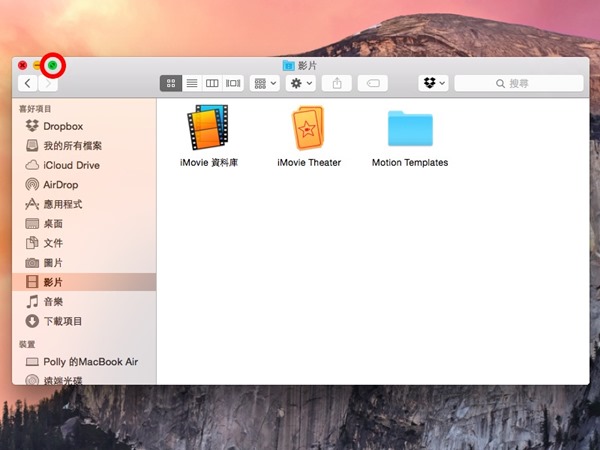Screen dimensions: 600x450
Task: Select Dropbox in the sidebar
Action: pos(62,126)
